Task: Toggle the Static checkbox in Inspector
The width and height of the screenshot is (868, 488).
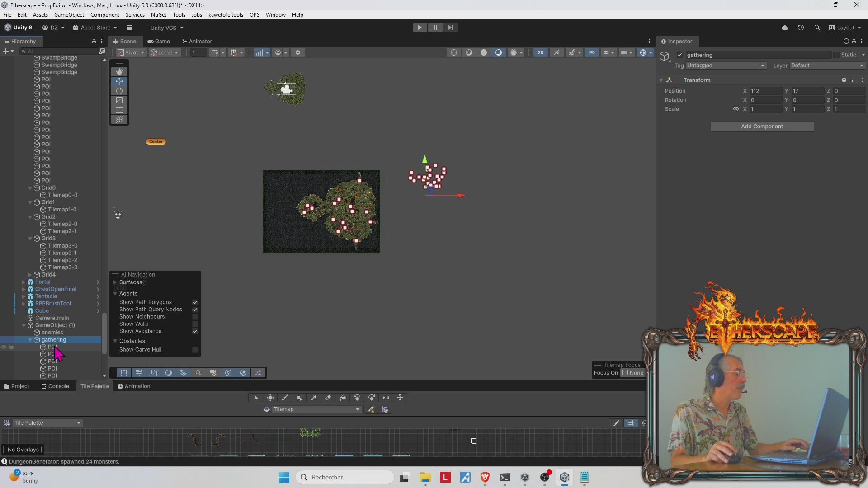Action: click(836, 55)
